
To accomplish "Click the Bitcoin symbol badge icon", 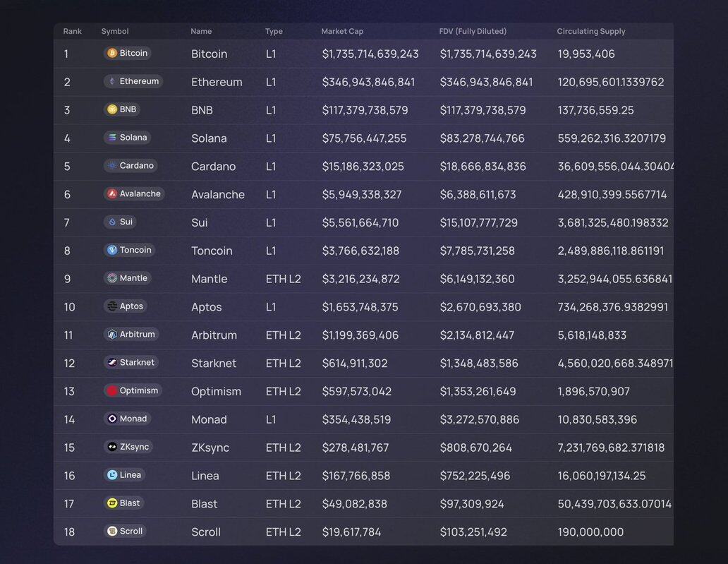I will [x=112, y=53].
